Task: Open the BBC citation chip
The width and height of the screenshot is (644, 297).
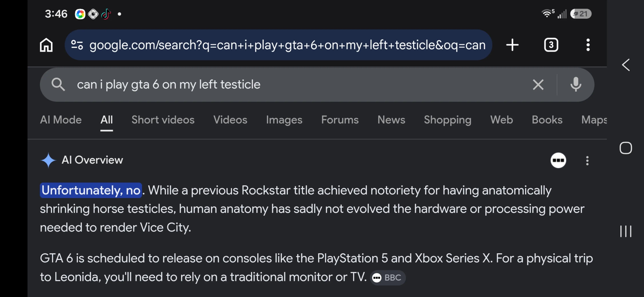Action: (387, 278)
